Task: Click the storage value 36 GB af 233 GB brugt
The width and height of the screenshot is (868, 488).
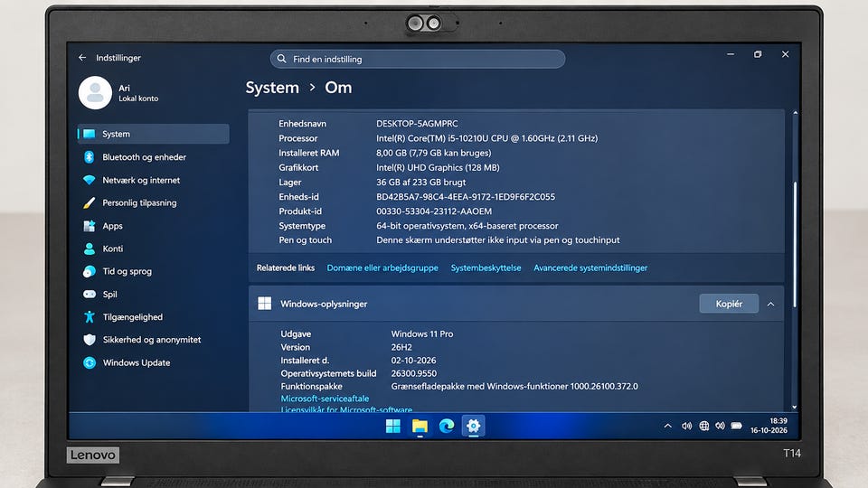Action: tap(420, 182)
